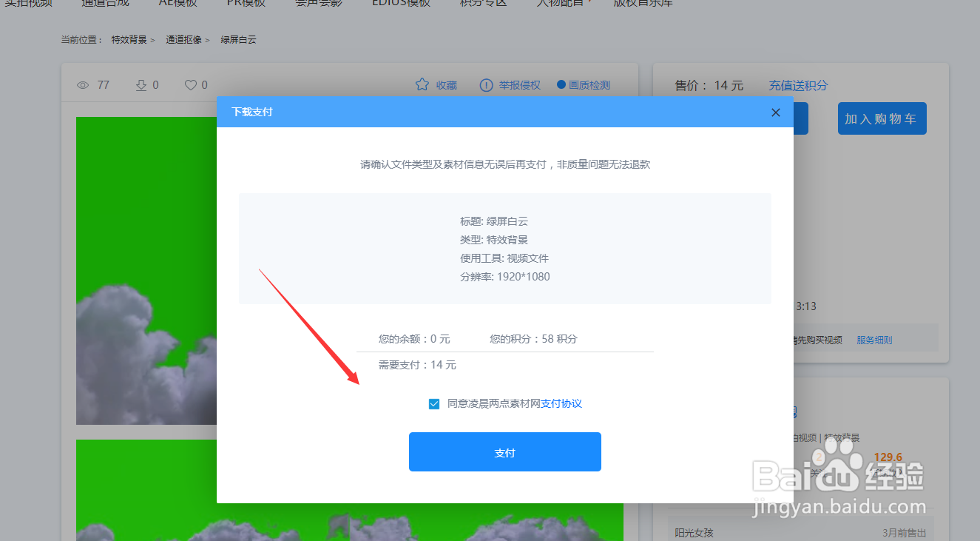The width and height of the screenshot is (980, 541).
Task: Select 分辨率: 1920*1080 text
Action: (x=505, y=277)
